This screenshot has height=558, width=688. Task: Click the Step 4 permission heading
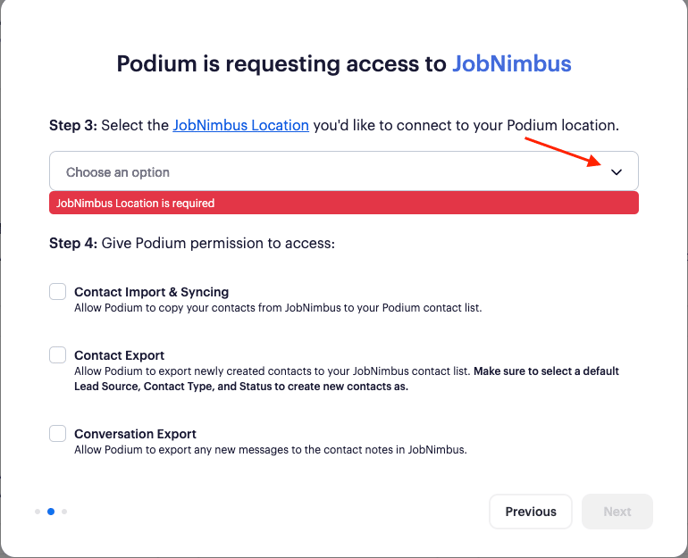(192, 243)
